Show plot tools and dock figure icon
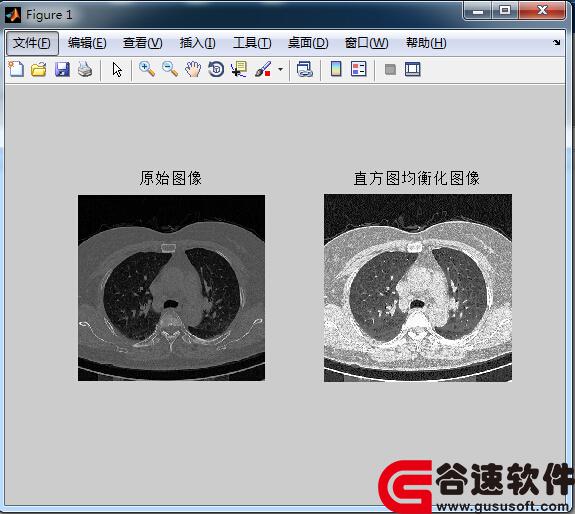Image resolution: width=575 pixels, height=514 pixels. 413,69
